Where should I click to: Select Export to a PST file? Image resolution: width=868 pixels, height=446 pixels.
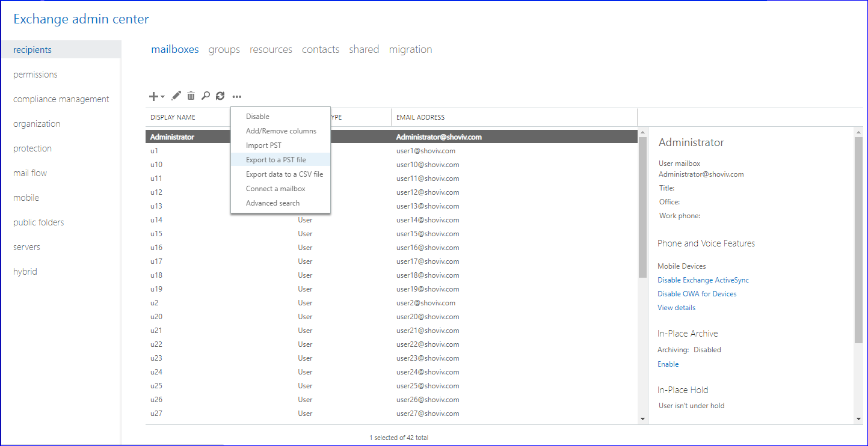click(280, 160)
